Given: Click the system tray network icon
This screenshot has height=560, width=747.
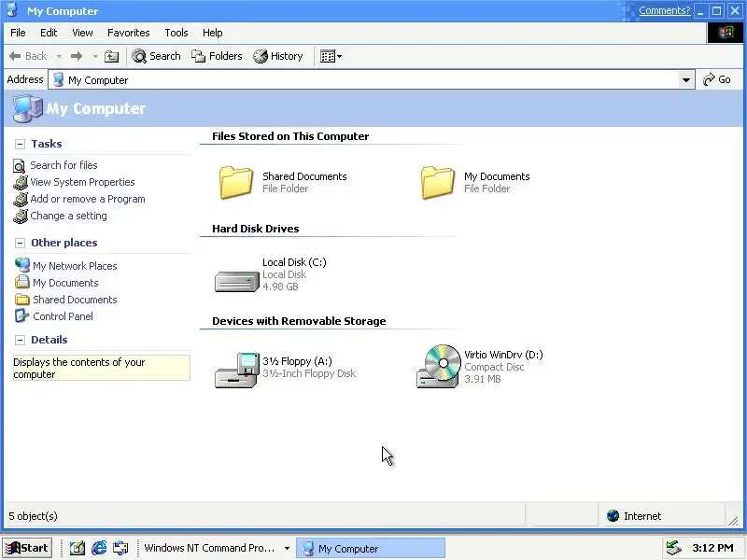Looking at the screenshot, I should (673, 548).
